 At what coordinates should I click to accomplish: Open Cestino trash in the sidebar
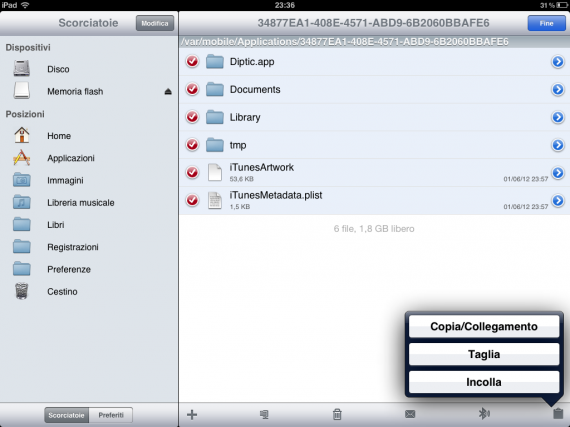pos(62,291)
